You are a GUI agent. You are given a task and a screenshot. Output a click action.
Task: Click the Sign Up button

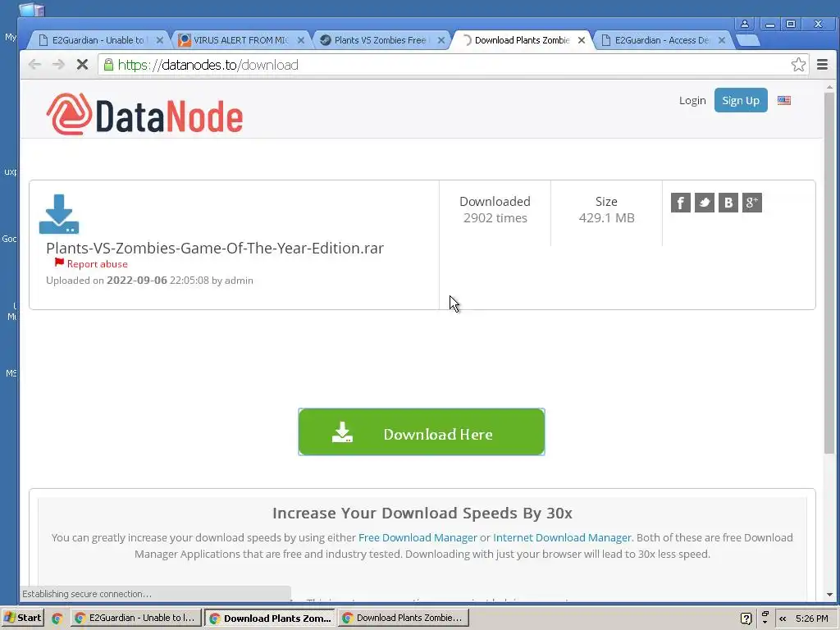741,100
